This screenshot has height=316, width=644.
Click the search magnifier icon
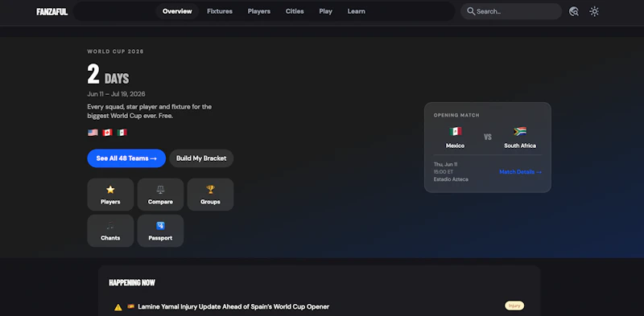pos(471,11)
